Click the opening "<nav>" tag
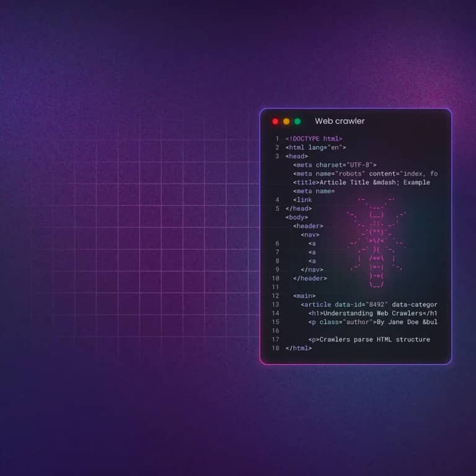476x476 pixels. point(310,235)
